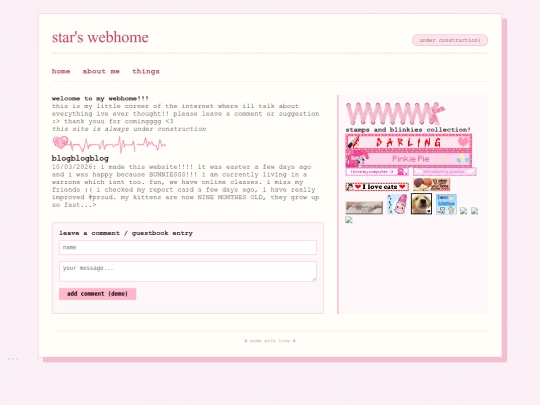This screenshot has height=405, width=540.
Task: Click into the 'your message...' text area
Action: 188,271
